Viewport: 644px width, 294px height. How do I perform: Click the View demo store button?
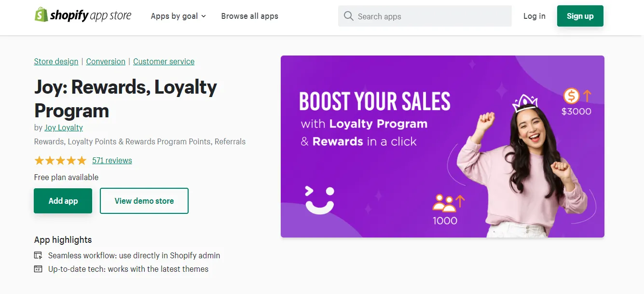click(x=144, y=201)
